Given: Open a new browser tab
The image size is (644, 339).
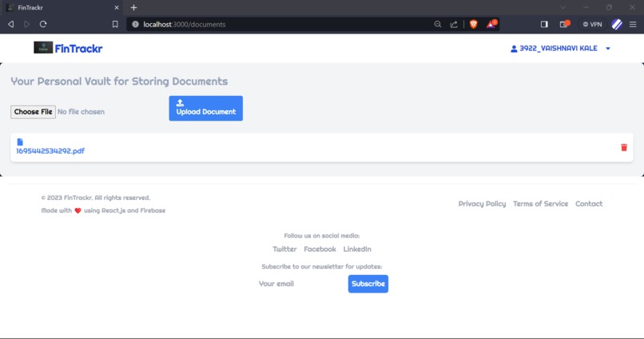Looking at the screenshot, I should coord(133,7).
